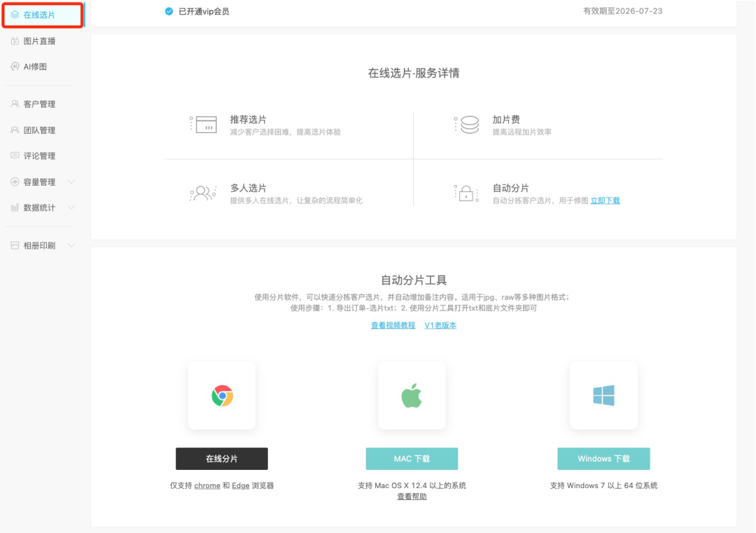The width and height of the screenshot is (756, 533).
Task: Click the black 在线分片 button
Action: point(222,459)
